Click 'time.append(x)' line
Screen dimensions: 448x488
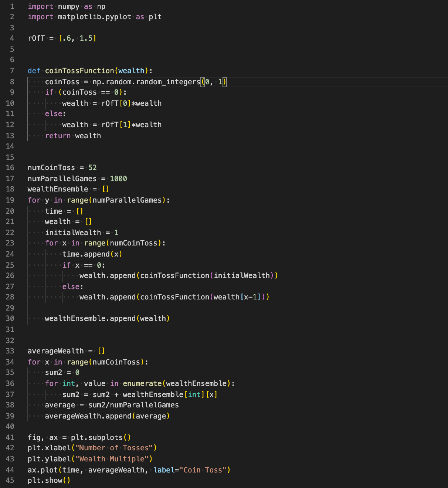pyautogui.click(x=92, y=254)
